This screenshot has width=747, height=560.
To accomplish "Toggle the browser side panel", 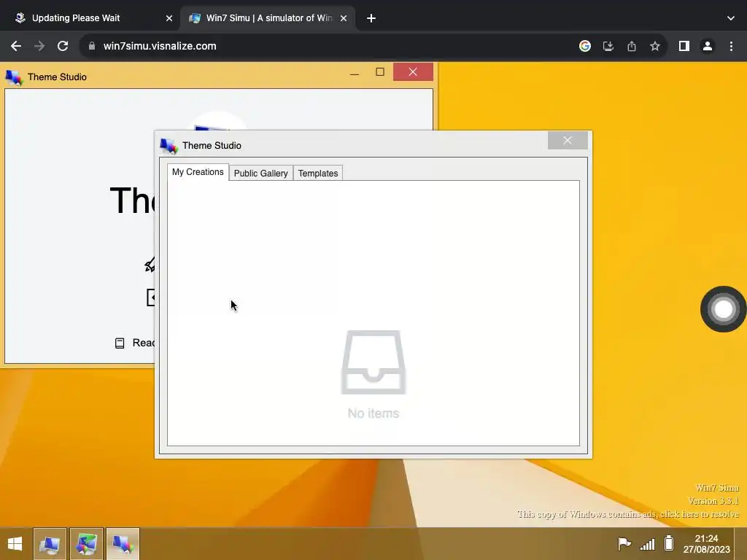I will [x=684, y=46].
